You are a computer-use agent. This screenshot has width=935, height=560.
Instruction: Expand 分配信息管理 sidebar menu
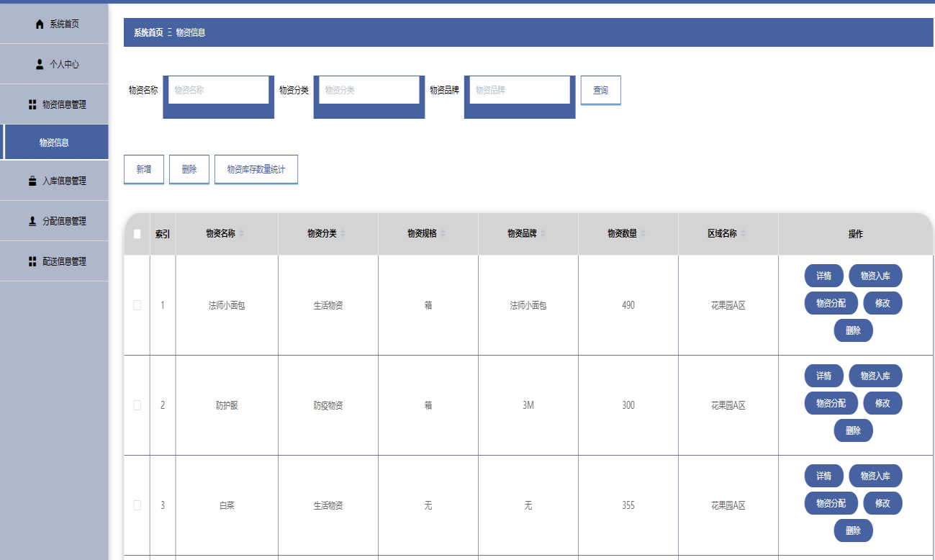tap(54, 221)
